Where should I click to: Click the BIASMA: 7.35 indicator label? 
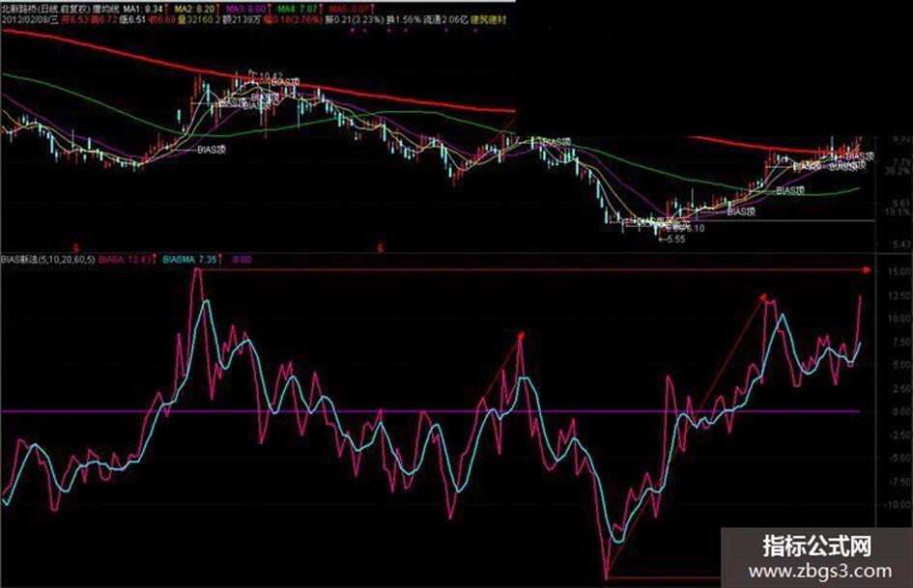tap(189, 259)
